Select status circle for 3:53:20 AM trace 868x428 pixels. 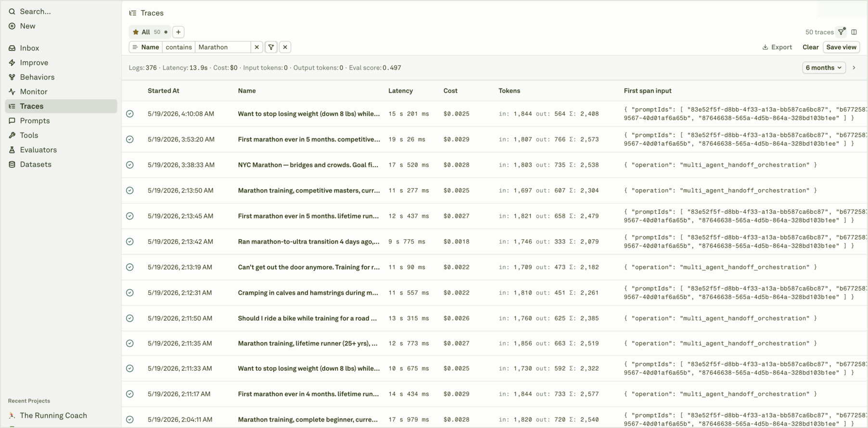pyautogui.click(x=130, y=139)
